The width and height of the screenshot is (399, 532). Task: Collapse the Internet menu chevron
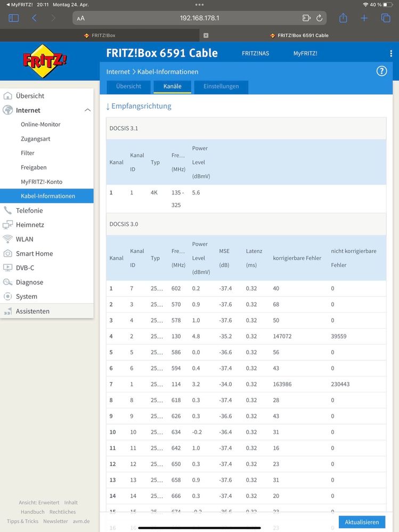[87, 110]
